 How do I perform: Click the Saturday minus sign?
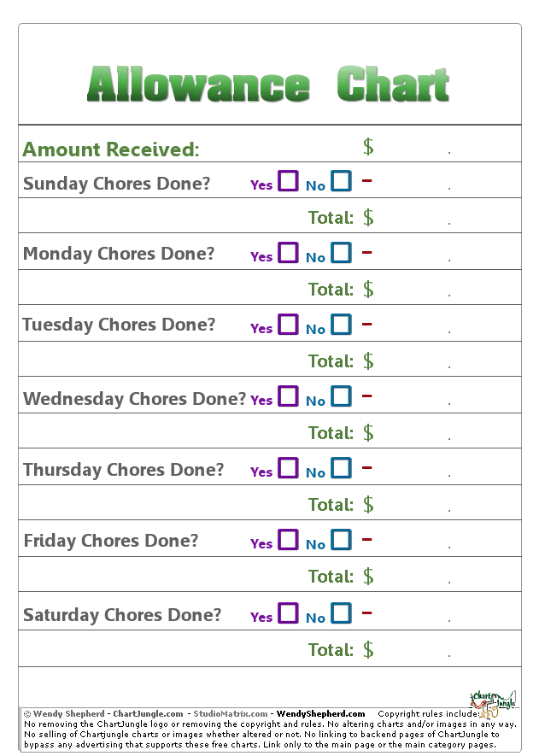(367, 612)
